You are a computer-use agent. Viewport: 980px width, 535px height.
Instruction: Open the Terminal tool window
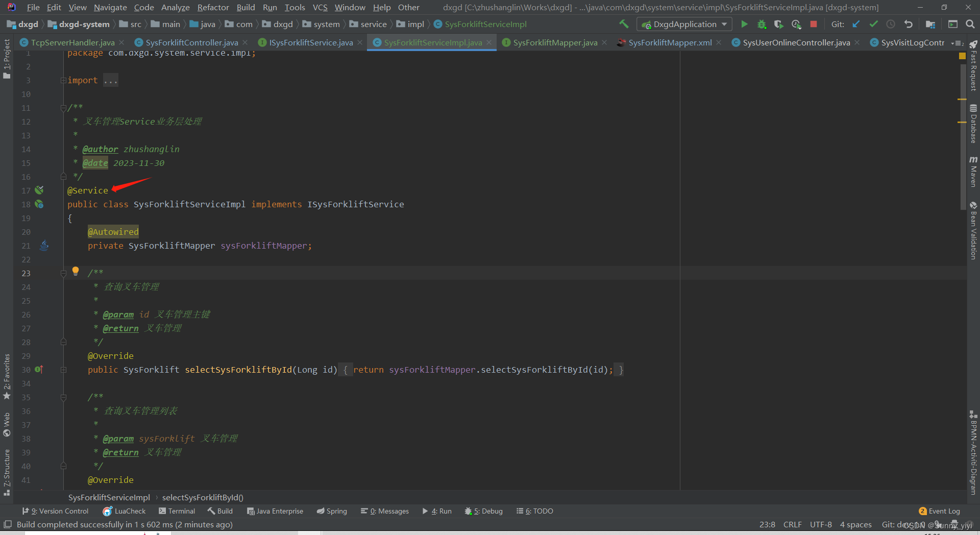(x=177, y=511)
